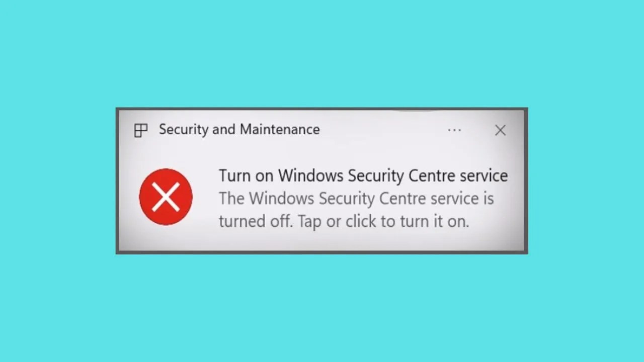644x362 pixels.
Task: Open the three-dot notification options menu
Action: point(454,130)
